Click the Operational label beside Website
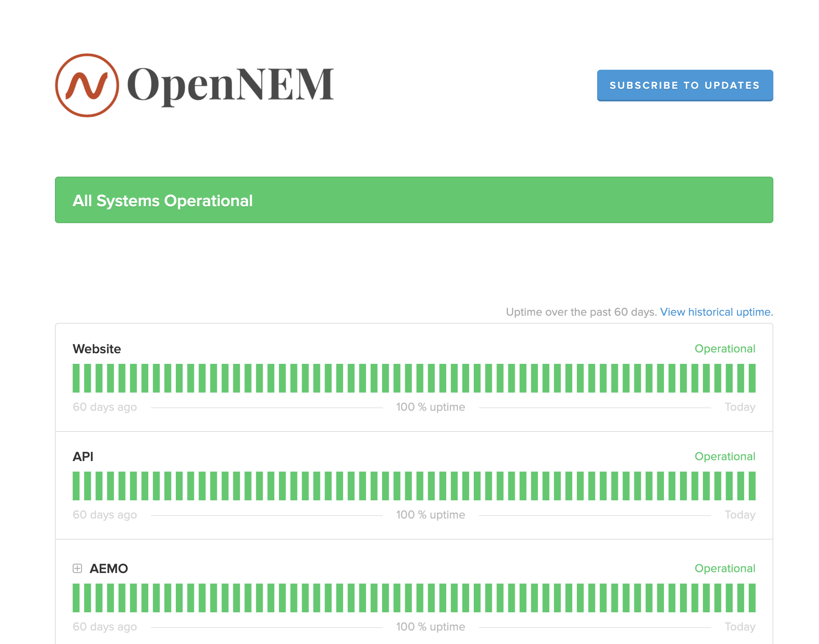 [x=725, y=349]
